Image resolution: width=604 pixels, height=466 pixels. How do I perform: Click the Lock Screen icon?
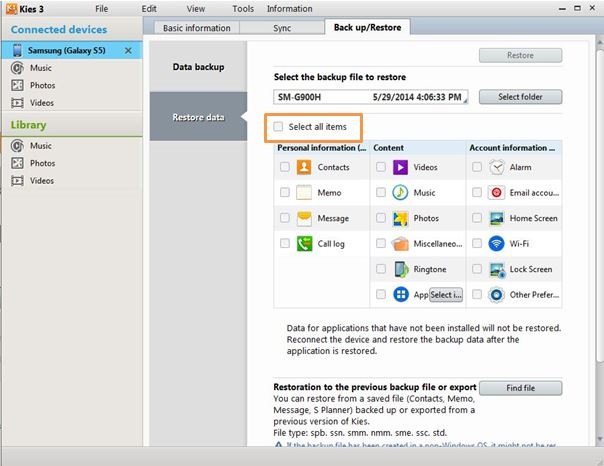[497, 270]
